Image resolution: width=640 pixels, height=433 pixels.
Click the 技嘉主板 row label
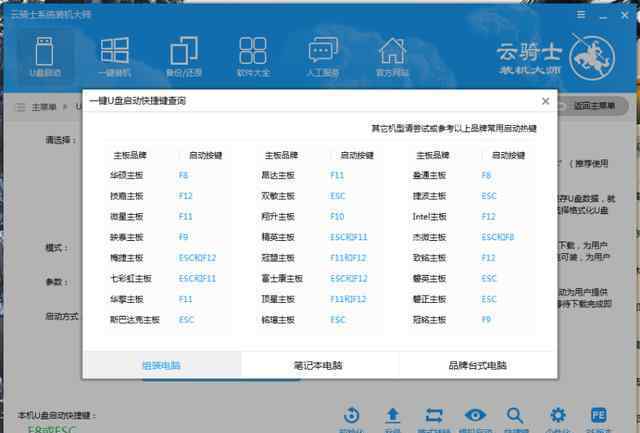pos(127,196)
